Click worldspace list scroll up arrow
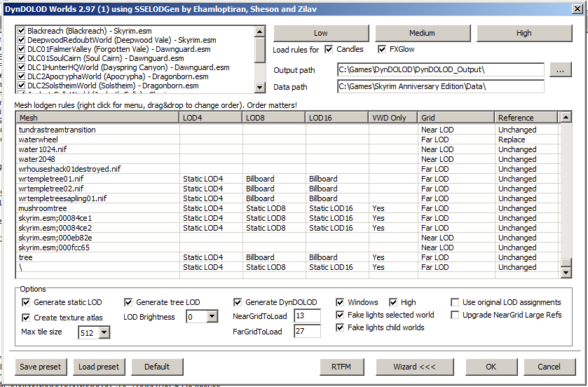Image resolution: width=588 pixels, height=387 pixels. [260, 32]
